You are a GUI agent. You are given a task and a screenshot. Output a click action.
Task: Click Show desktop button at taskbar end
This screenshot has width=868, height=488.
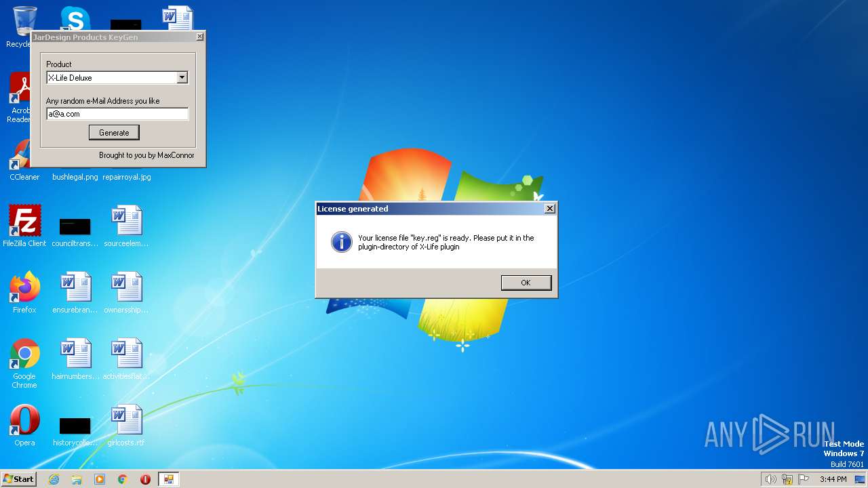click(861, 479)
